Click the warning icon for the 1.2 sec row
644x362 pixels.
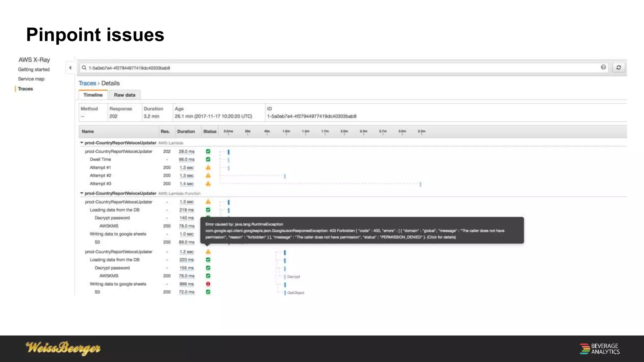coord(208,252)
